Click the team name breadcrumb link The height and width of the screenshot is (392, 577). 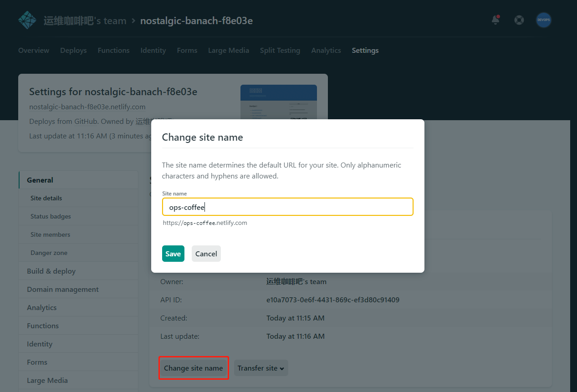85,21
